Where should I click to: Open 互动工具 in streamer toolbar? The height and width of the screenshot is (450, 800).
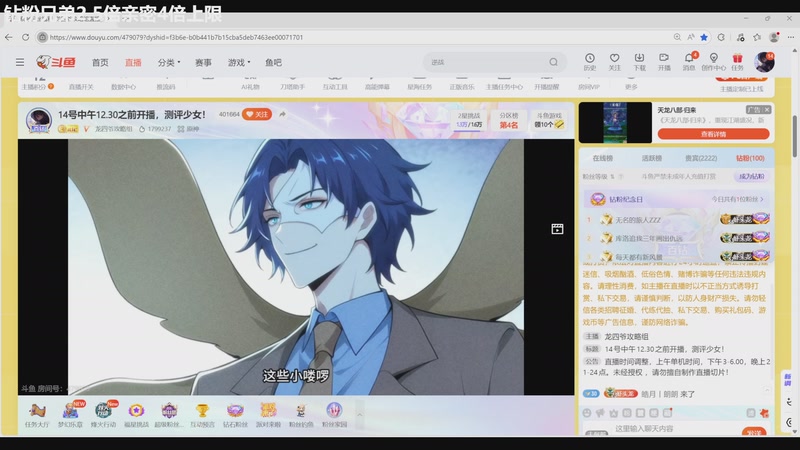(x=335, y=87)
